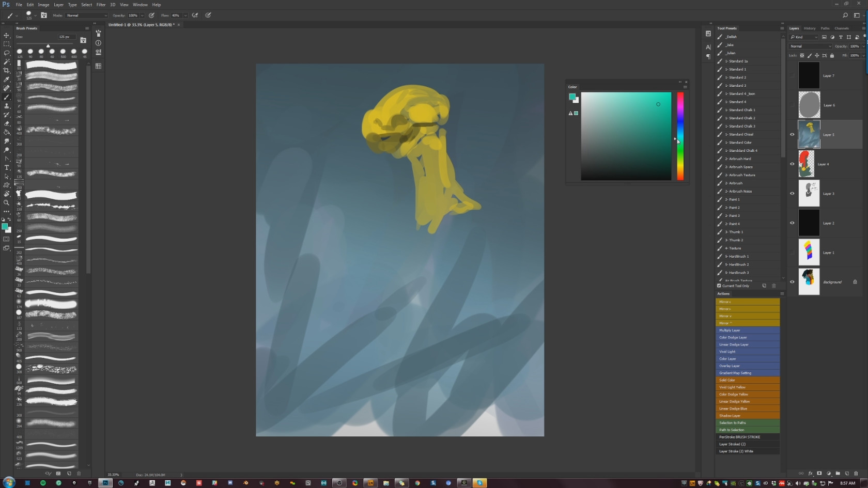This screenshot has height=488, width=868.
Task: Select the Crop tool
Action: [7, 70]
